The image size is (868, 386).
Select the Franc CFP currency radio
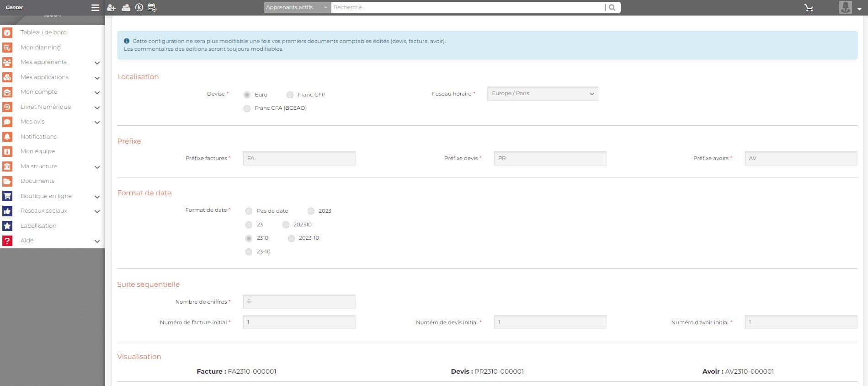290,95
